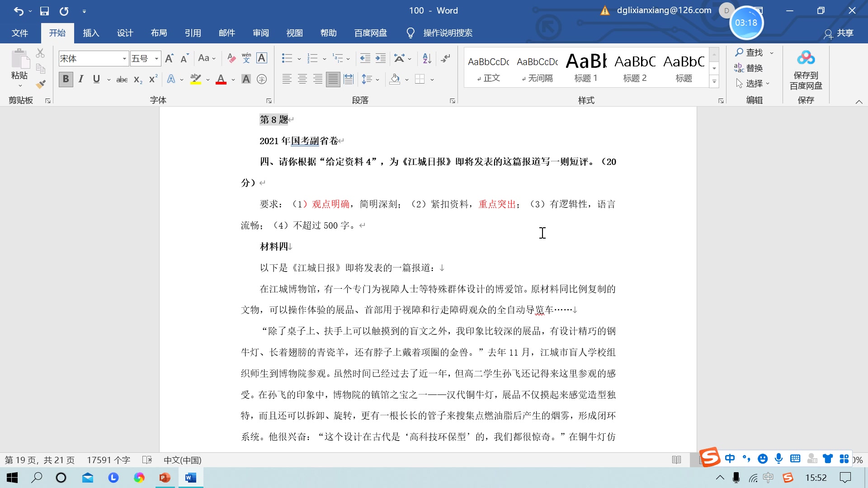Open the 文件 menu

[x=20, y=33]
